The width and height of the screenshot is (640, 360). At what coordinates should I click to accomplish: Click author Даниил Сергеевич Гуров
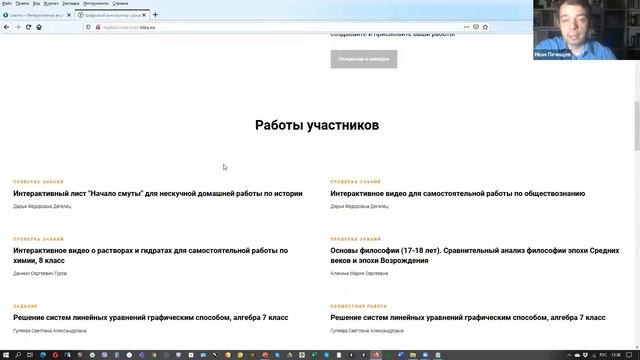pyautogui.click(x=40, y=273)
